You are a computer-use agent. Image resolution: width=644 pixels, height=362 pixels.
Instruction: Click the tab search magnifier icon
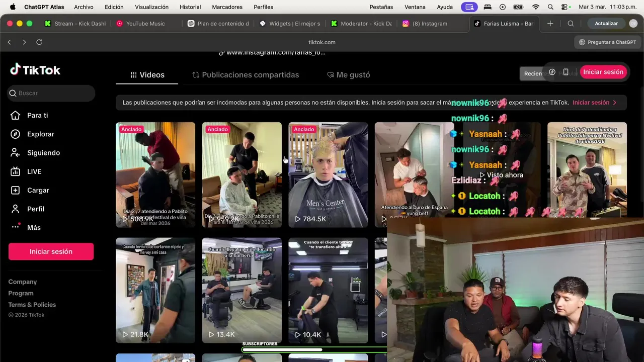(571, 24)
